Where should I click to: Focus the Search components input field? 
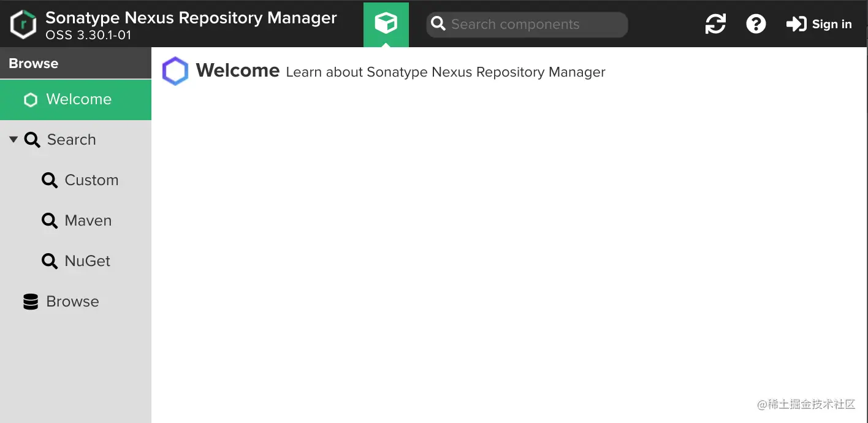pyautogui.click(x=527, y=25)
